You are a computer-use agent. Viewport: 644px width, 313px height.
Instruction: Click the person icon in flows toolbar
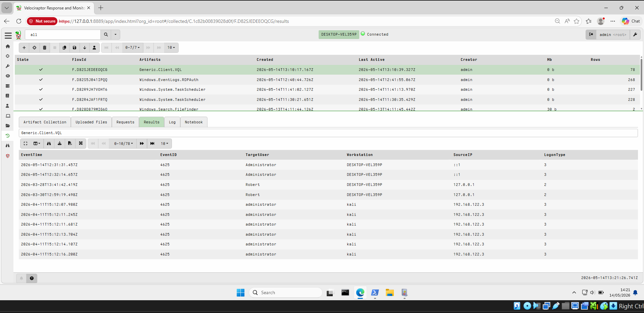94,48
